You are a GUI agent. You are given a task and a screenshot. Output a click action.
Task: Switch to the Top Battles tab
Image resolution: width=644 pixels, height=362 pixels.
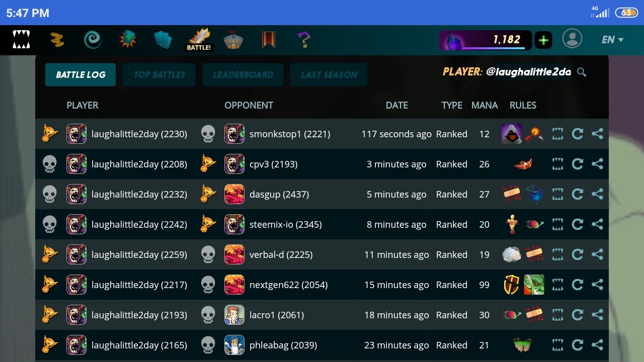tap(159, 74)
